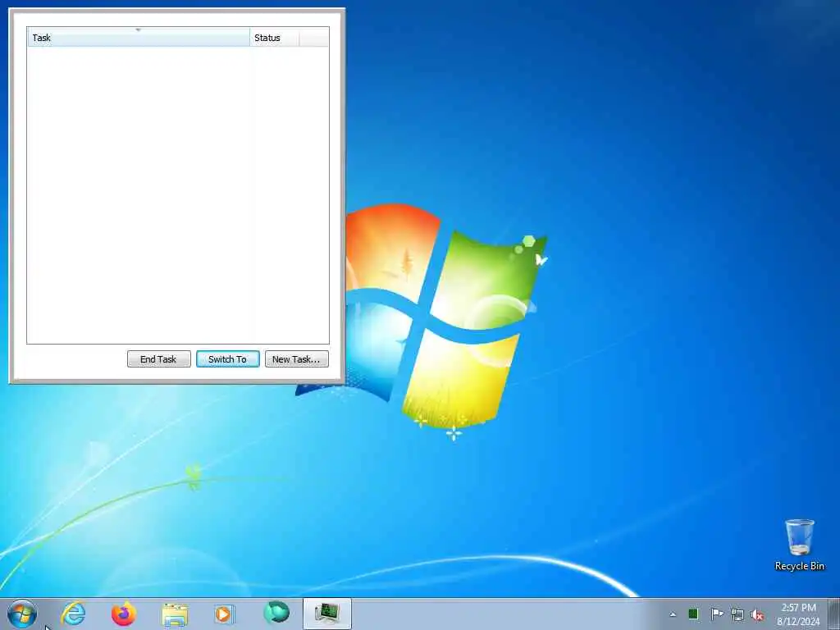This screenshot has width=840, height=630.
Task: Open the clock showing 2:57 PM
Action: pos(798,614)
